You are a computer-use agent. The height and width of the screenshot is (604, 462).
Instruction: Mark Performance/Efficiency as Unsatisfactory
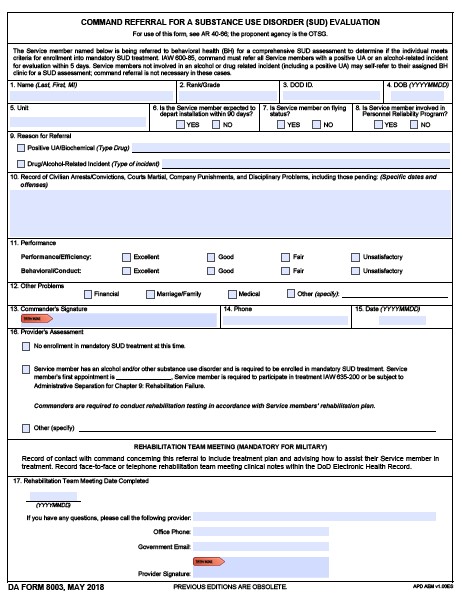pos(356,257)
